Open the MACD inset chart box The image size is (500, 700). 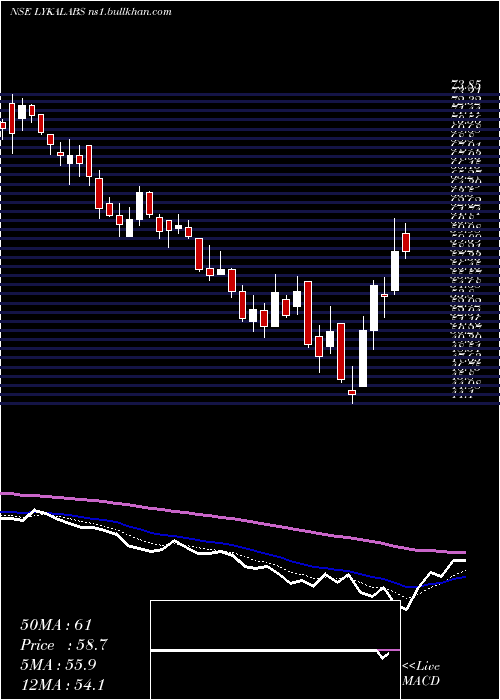275,650
